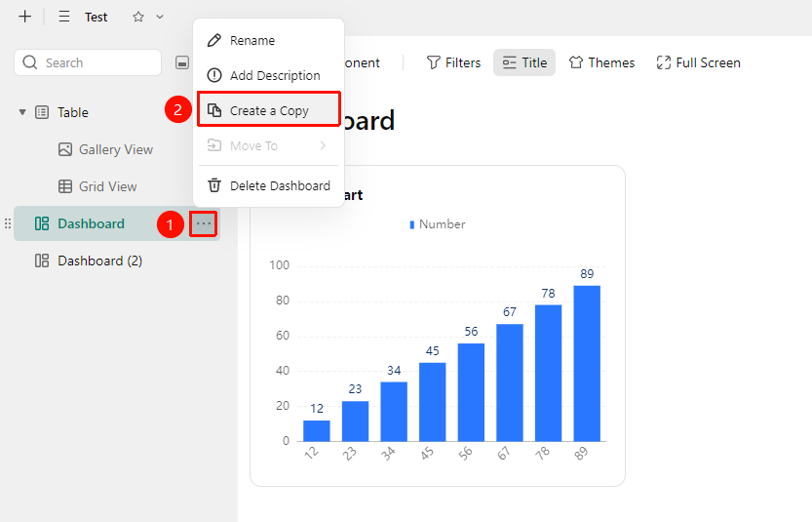Open the Themes button

(x=601, y=62)
